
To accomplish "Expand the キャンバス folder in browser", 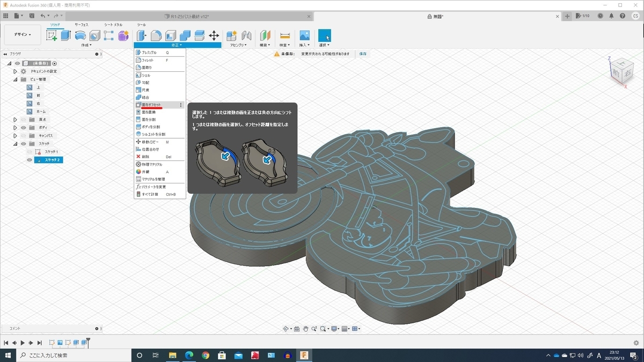I will click(16, 136).
